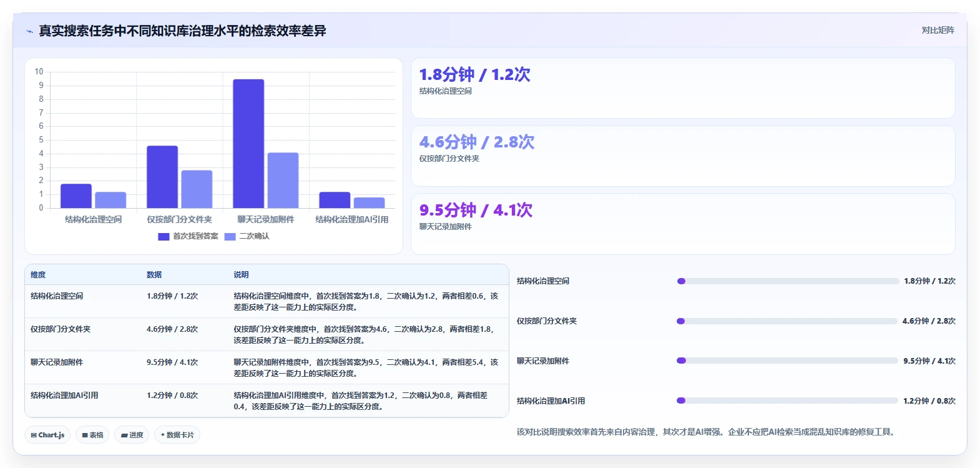Click the icon in the 表格 tag
980x468 pixels.
pyautogui.click(x=85, y=435)
